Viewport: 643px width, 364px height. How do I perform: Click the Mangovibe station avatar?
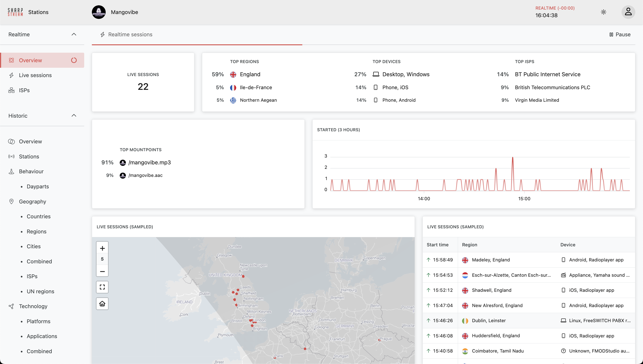[99, 12]
